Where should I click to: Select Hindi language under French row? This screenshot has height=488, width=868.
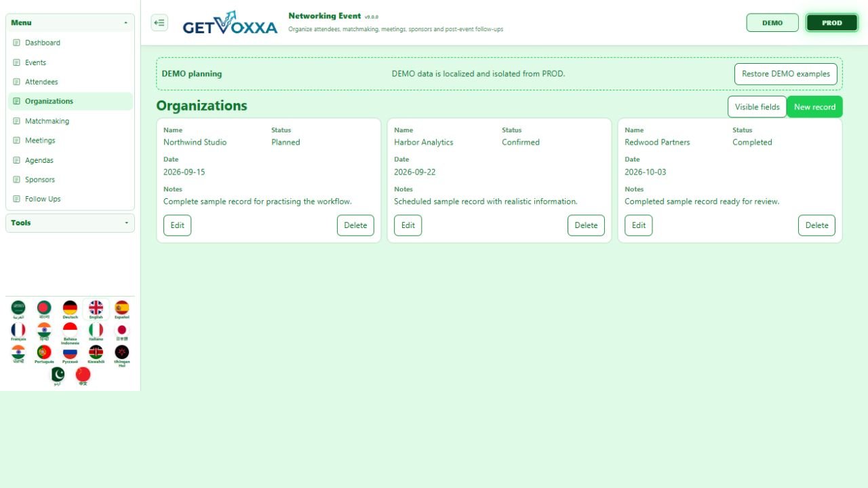coord(44,332)
